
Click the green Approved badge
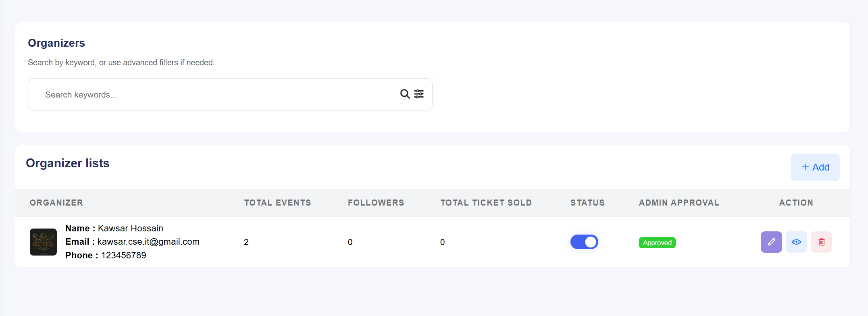pos(657,243)
